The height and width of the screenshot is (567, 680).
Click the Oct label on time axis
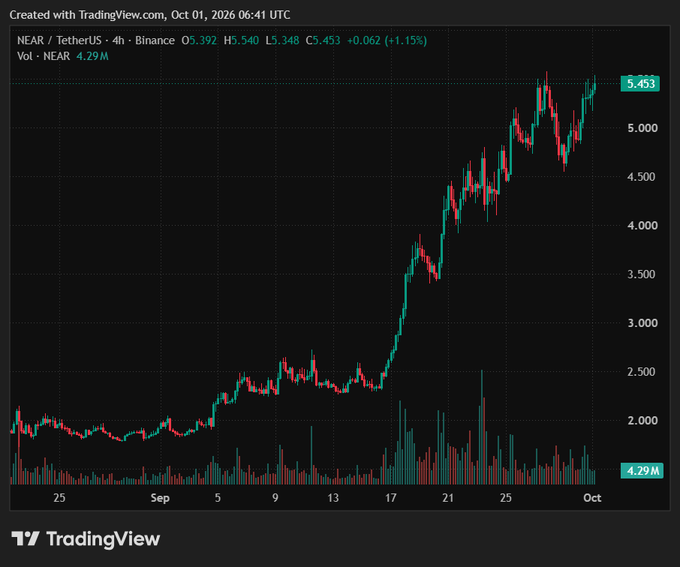592,498
